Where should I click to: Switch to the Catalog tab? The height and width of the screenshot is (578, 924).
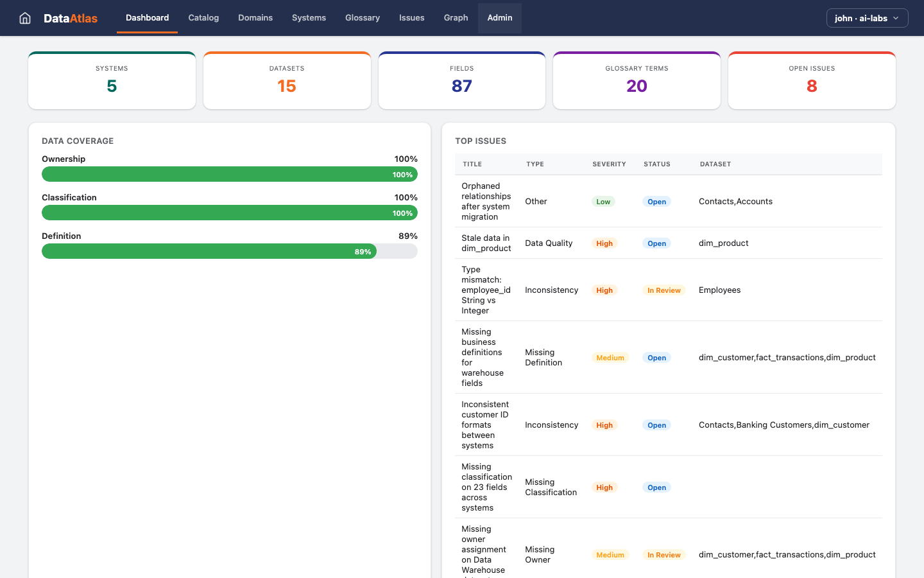[x=203, y=17]
